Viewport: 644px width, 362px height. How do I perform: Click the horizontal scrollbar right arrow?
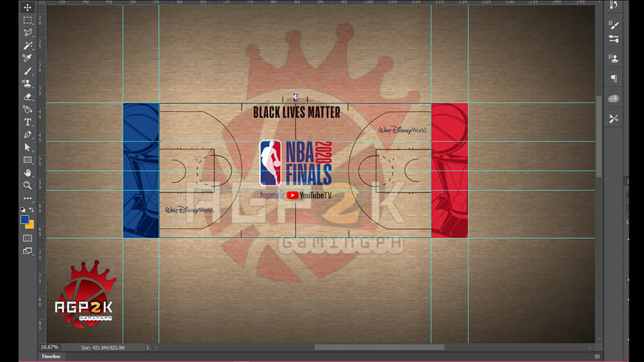590,348
